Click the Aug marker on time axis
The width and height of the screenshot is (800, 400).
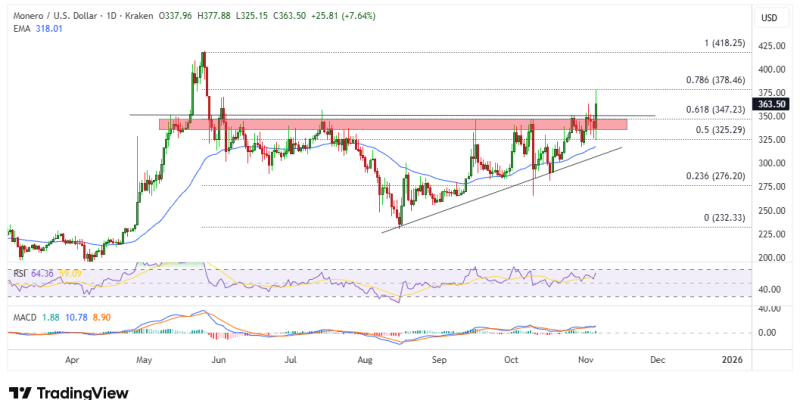coord(364,356)
